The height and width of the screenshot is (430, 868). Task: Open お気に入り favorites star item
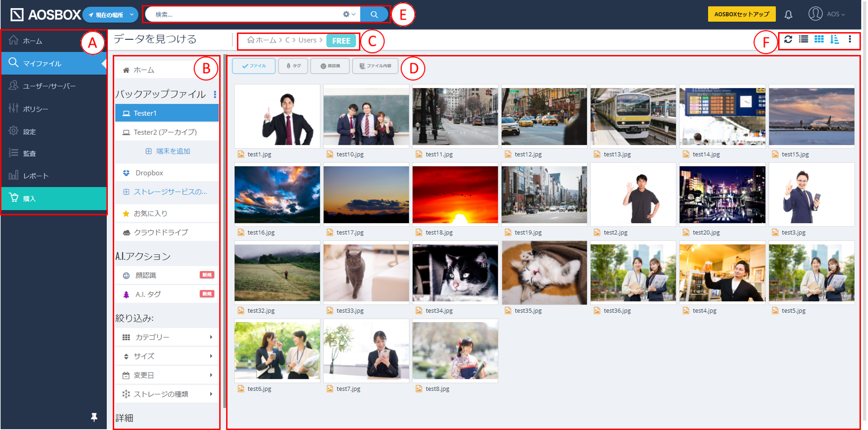point(167,214)
